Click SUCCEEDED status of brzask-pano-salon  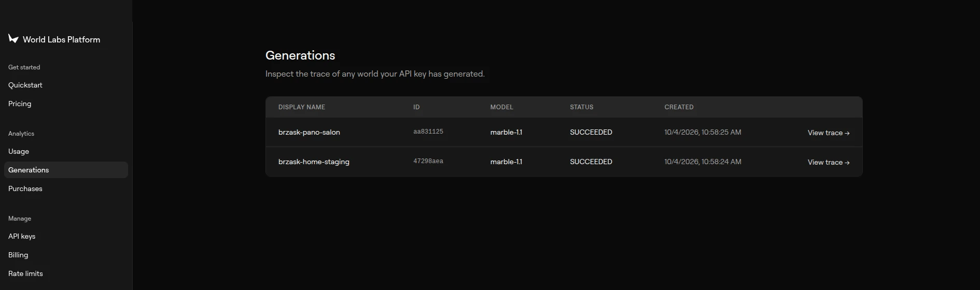coord(591,132)
